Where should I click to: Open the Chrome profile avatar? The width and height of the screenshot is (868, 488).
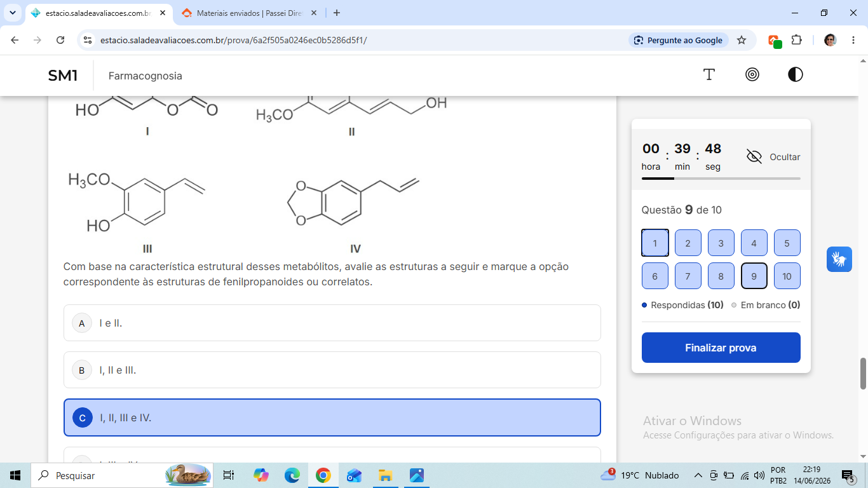(x=831, y=40)
